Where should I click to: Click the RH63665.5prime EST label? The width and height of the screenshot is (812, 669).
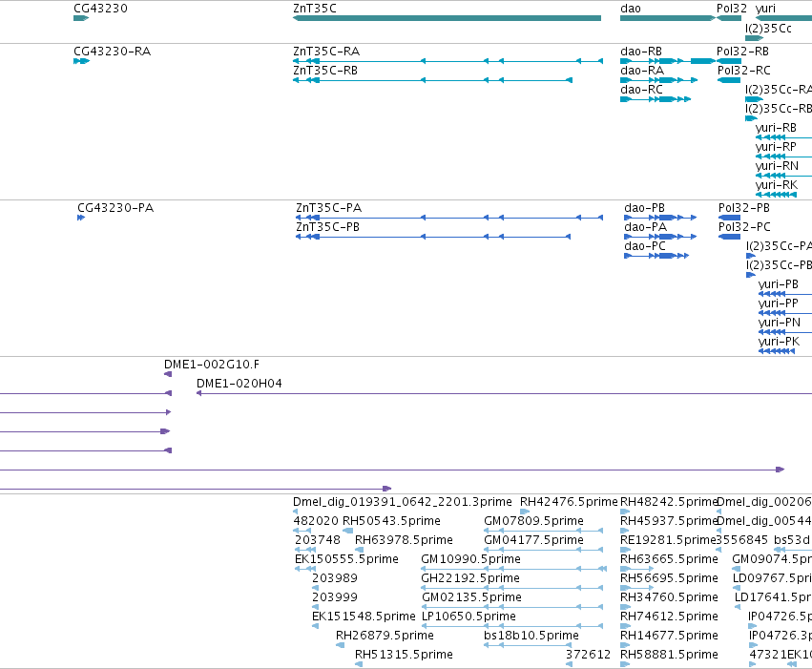tap(669, 559)
